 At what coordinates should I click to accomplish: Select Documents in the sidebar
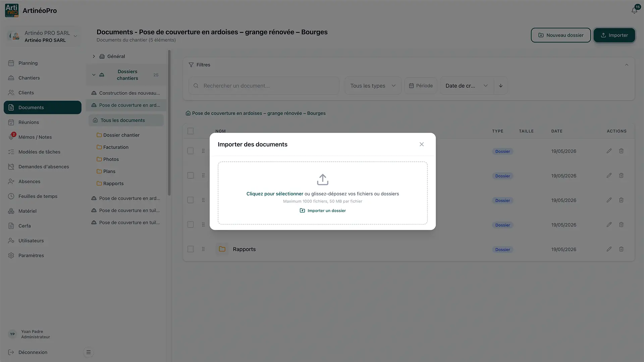pos(43,108)
